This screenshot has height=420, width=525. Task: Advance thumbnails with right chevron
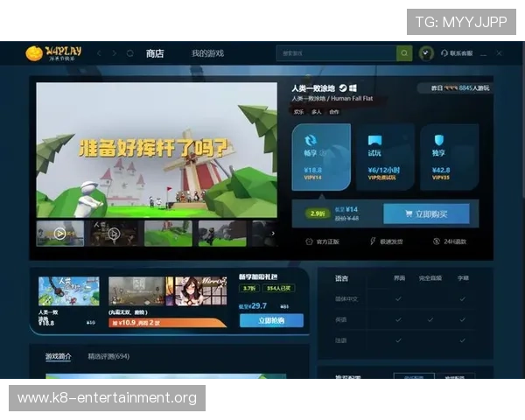[273, 234]
